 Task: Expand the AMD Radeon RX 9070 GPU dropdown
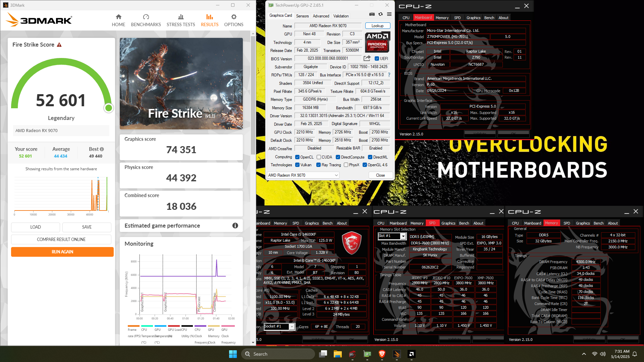click(x=303, y=175)
